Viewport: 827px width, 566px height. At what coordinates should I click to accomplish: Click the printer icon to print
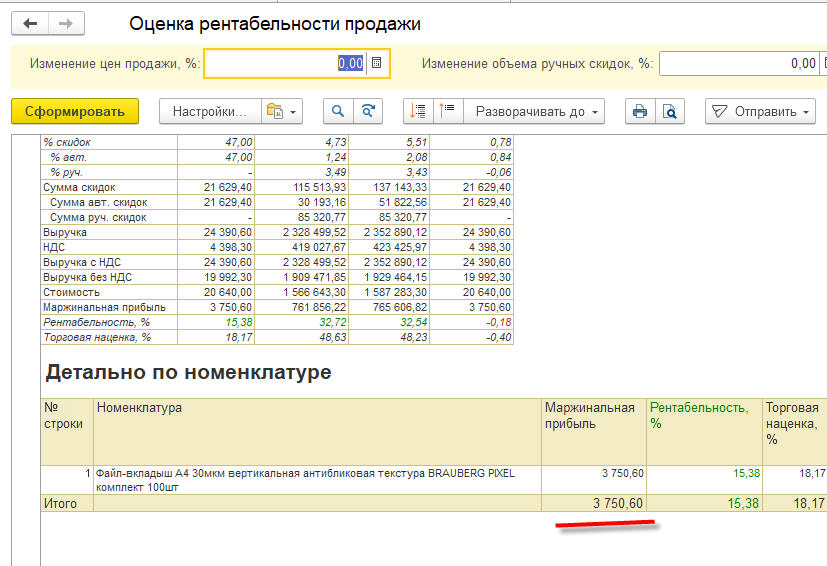(x=640, y=111)
